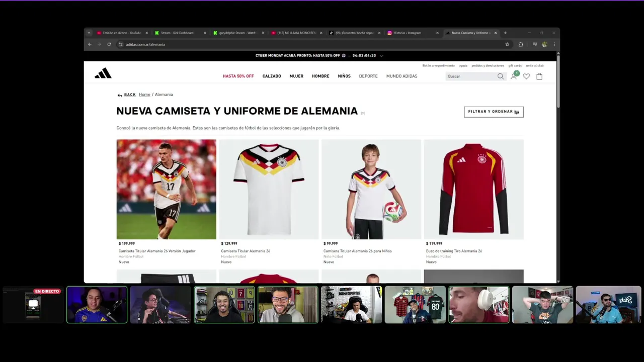Click Camiseta Titular Alemania 26 Versión Jugador title

(157, 251)
